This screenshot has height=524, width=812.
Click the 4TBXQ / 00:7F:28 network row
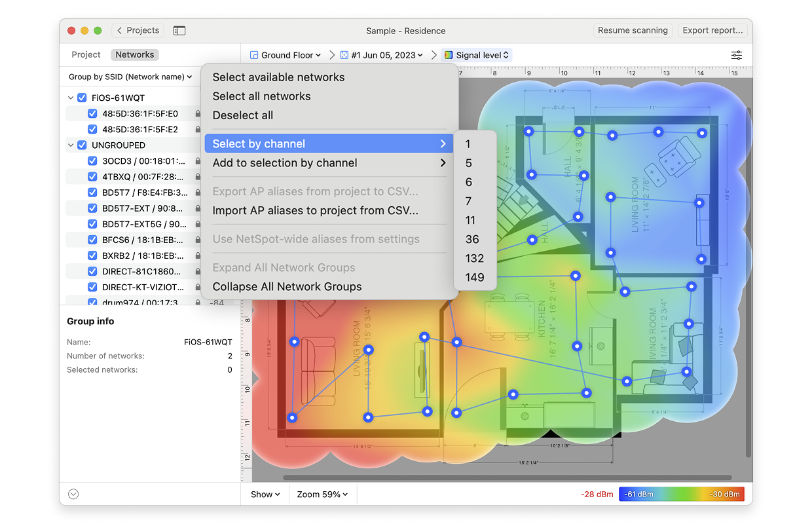(x=150, y=177)
